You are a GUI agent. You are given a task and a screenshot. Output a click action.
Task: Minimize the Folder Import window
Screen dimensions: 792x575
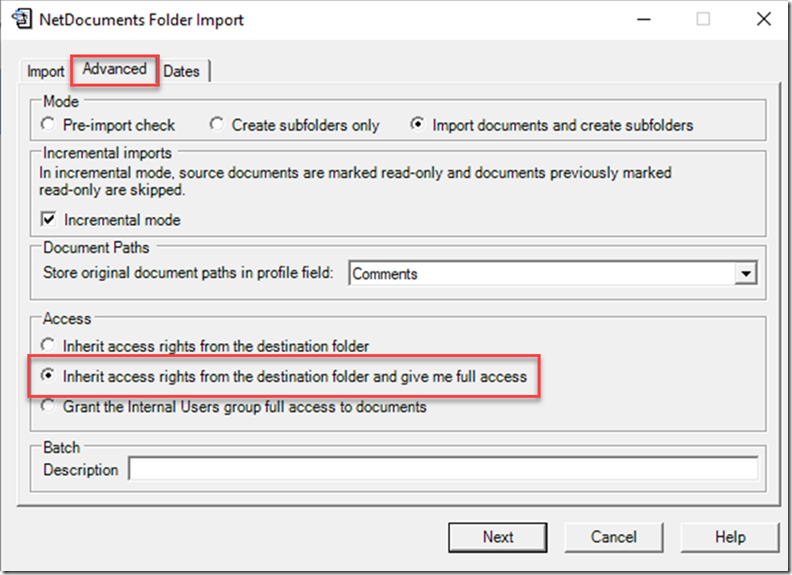644,20
